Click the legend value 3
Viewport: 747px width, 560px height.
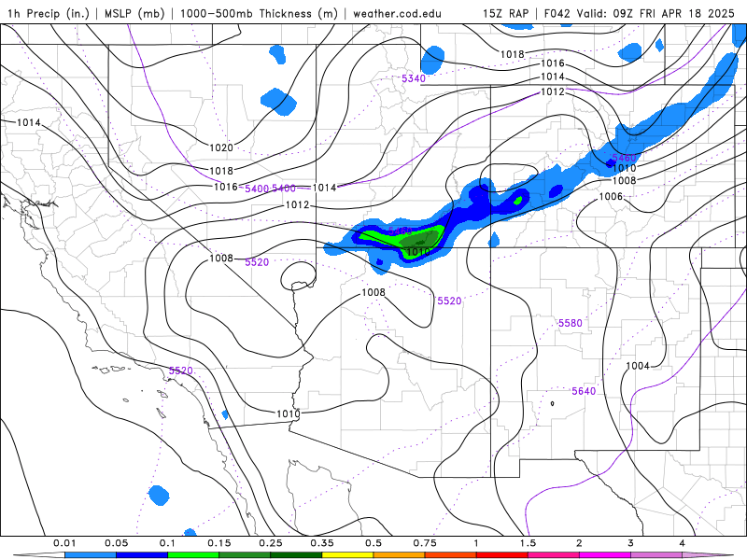coord(631,543)
